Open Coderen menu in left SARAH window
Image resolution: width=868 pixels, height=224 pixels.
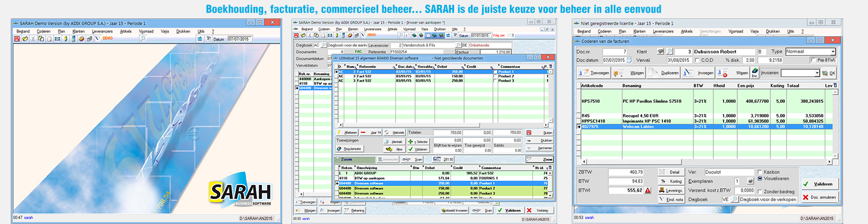click(43, 31)
